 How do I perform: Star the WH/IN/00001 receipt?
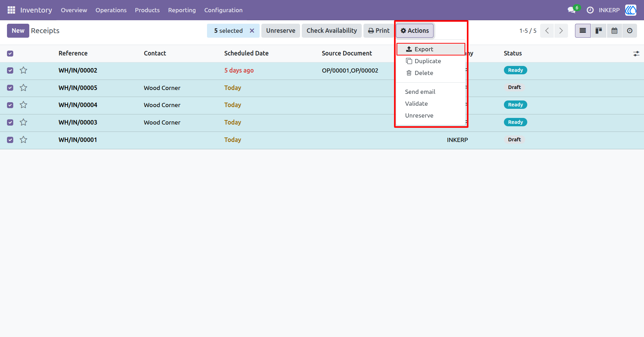(23, 140)
